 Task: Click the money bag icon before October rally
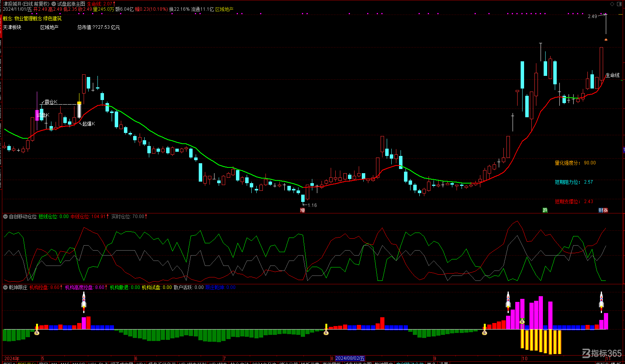(x=485, y=333)
